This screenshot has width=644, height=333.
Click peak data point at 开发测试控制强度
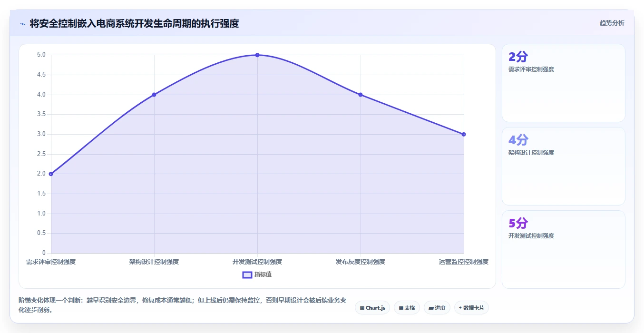pyautogui.click(x=257, y=55)
